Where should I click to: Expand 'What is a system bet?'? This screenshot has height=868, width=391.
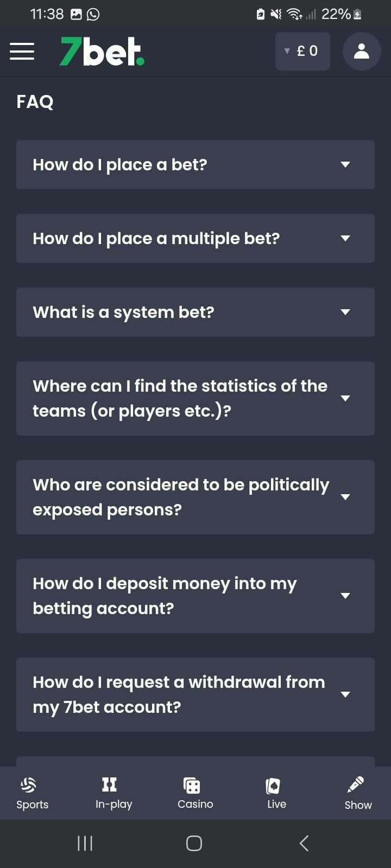(195, 312)
